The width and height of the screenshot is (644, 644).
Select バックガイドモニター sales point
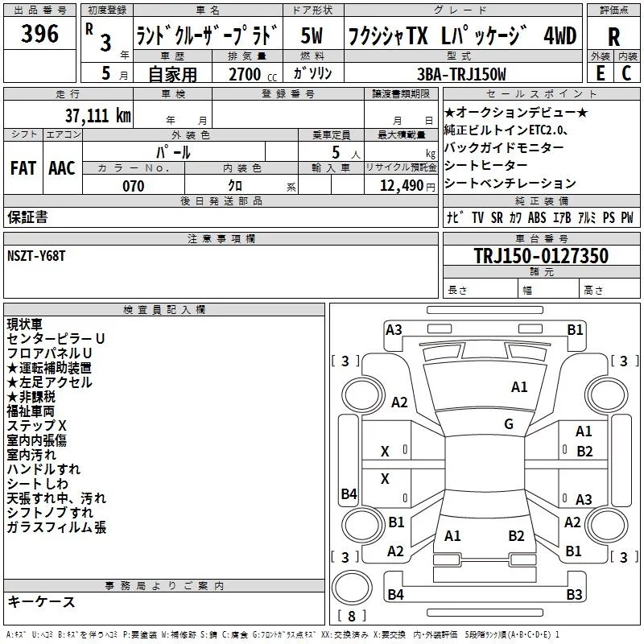click(504, 147)
